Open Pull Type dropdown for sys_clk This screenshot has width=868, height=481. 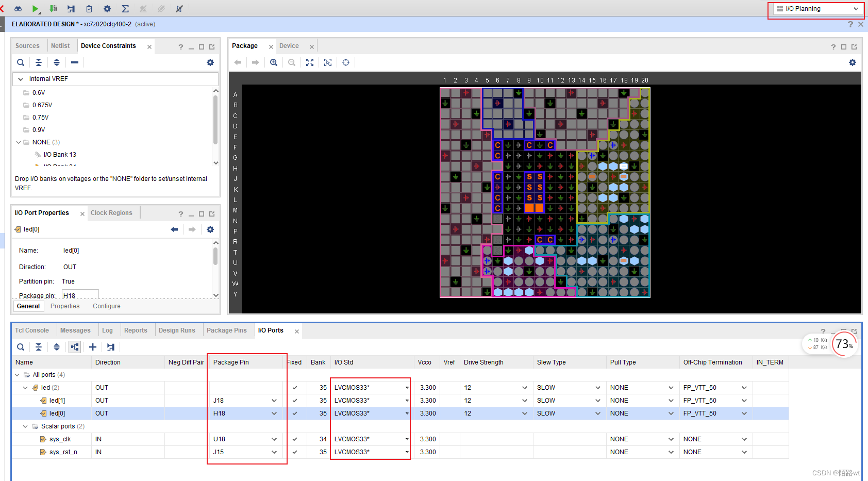pyautogui.click(x=671, y=439)
